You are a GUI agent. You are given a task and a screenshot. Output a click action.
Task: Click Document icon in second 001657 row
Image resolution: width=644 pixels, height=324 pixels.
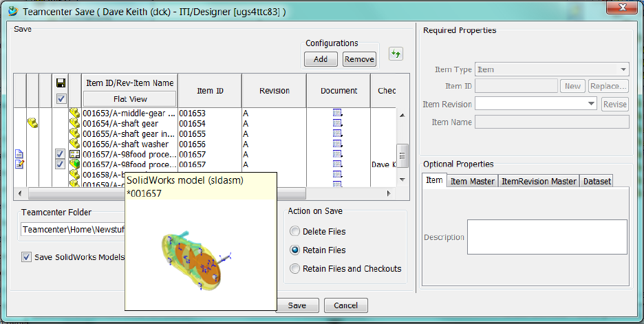point(338,164)
